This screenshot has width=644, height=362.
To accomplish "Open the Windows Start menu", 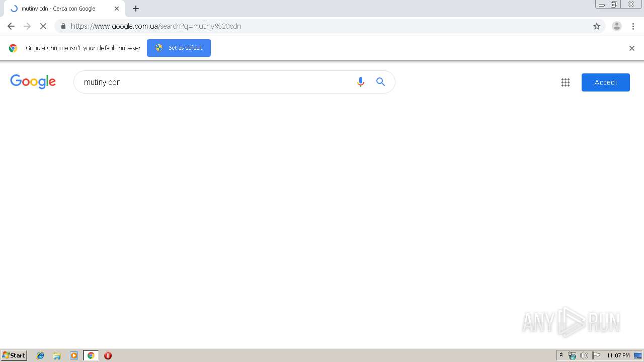I will [14, 355].
